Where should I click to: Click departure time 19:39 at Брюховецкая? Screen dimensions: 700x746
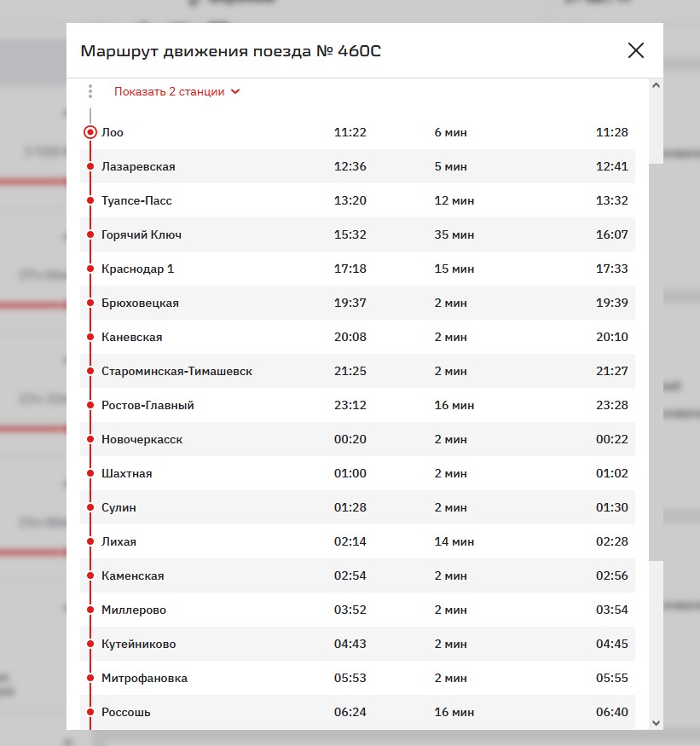coord(612,303)
